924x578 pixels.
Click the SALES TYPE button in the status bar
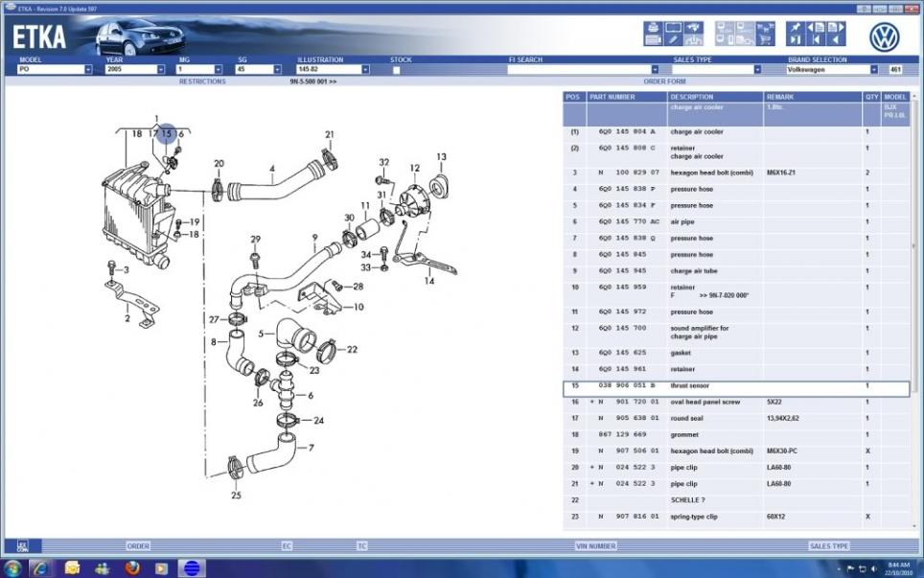(x=828, y=546)
